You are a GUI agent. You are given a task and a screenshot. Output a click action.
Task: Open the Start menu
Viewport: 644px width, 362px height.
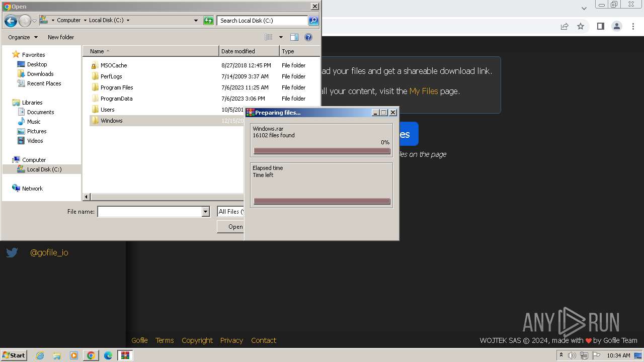click(14, 355)
